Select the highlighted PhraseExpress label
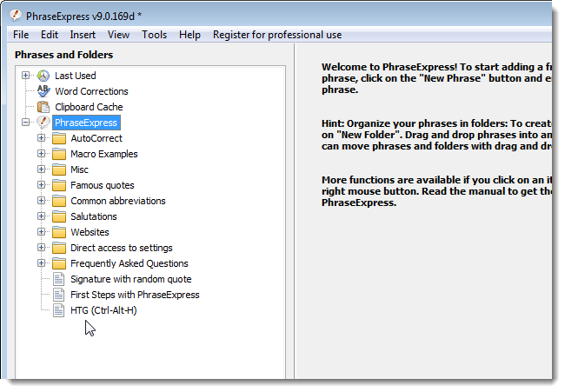Image resolution: width=565 pixels, height=392 pixels. tap(86, 123)
